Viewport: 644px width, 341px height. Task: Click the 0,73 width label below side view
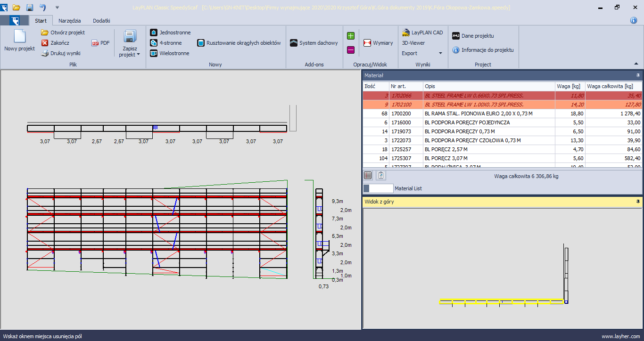(x=323, y=286)
